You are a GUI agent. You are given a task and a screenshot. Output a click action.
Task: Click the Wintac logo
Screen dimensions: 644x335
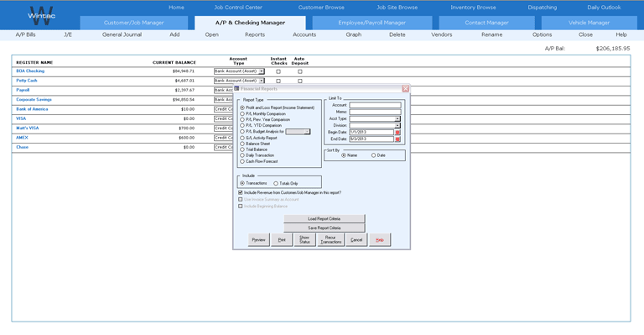pyautogui.click(x=41, y=16)
